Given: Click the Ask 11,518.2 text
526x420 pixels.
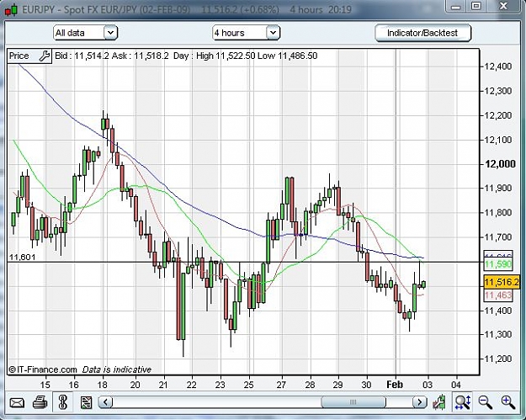Looking at the screenshot, I should tap(141, 56).
